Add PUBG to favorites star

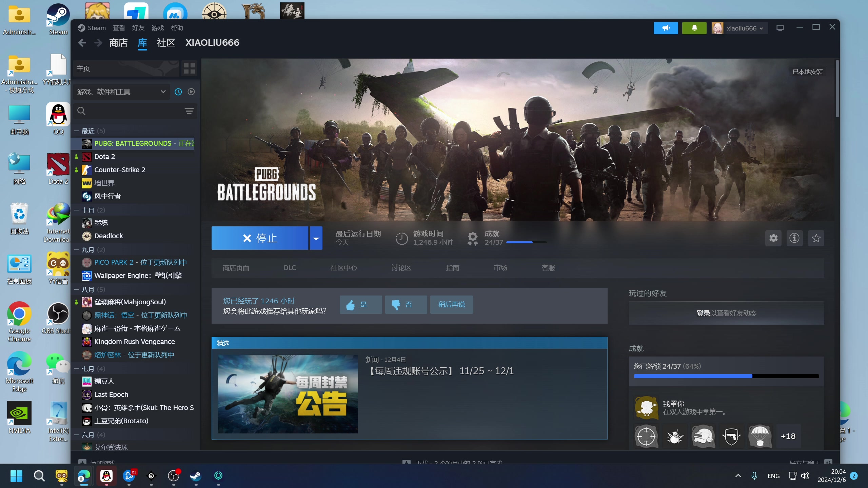pyautogui.click(x=816, y=238)
